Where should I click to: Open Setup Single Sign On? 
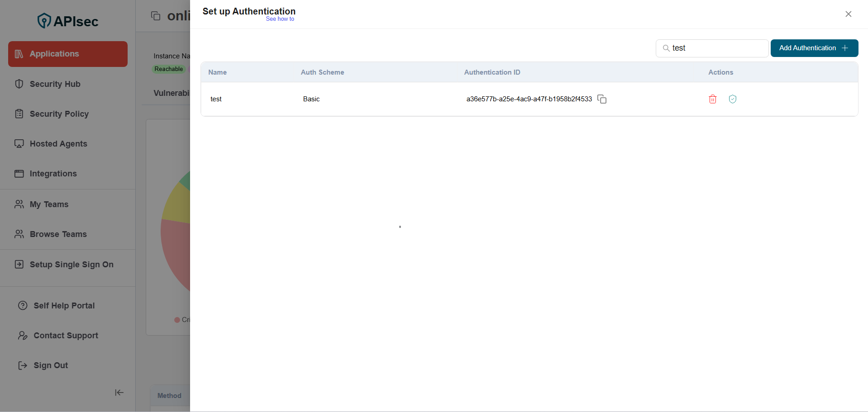pyautogui.click(x=71, y=264)
